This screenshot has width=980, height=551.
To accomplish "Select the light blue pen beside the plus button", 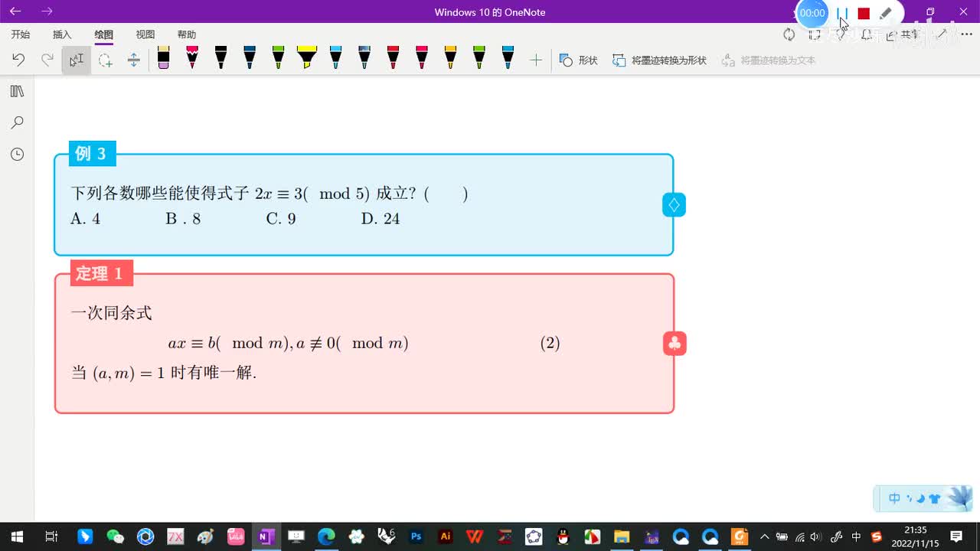I will tap(508, 58).
